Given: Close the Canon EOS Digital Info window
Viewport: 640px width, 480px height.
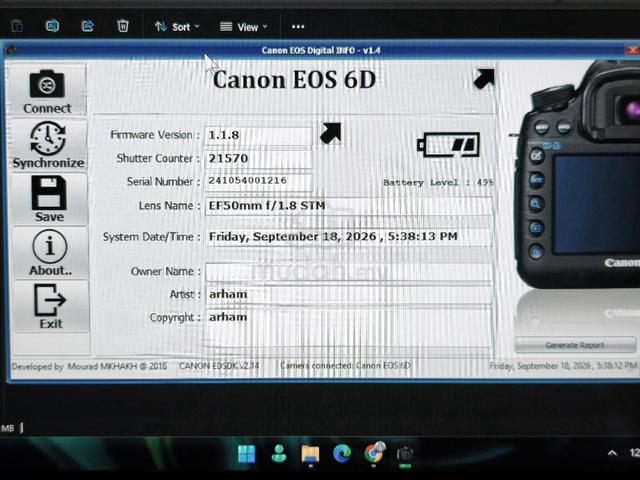Looking at the screenshot, I should tap(632, 50).
